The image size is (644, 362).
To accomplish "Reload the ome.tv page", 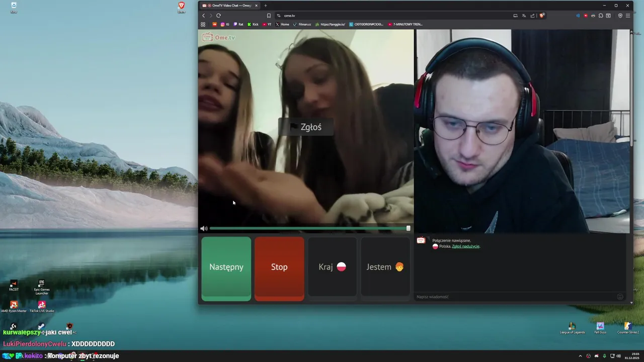I will pos(218,16).
